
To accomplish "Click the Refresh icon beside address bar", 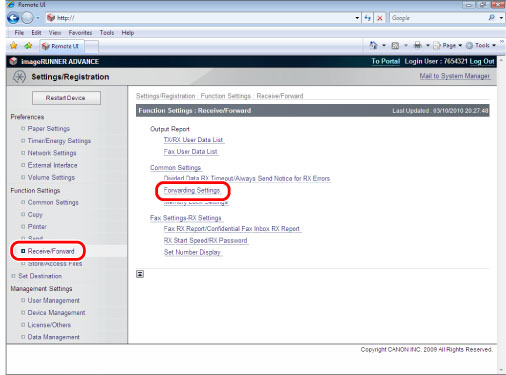I will pyautogui.click(x=368, y=18).
